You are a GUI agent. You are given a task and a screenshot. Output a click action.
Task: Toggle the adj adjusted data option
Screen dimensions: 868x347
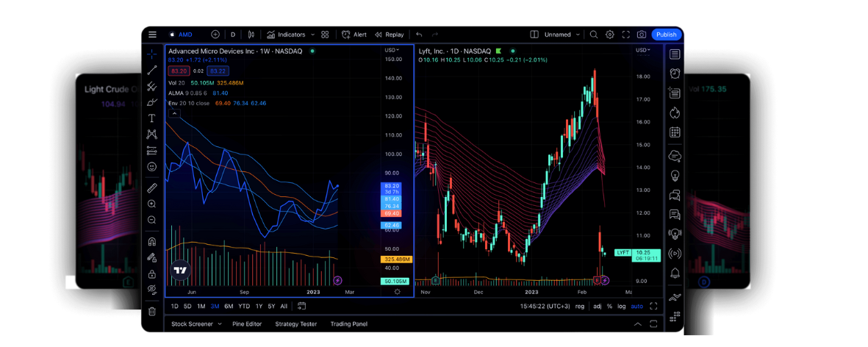[598, 306]
